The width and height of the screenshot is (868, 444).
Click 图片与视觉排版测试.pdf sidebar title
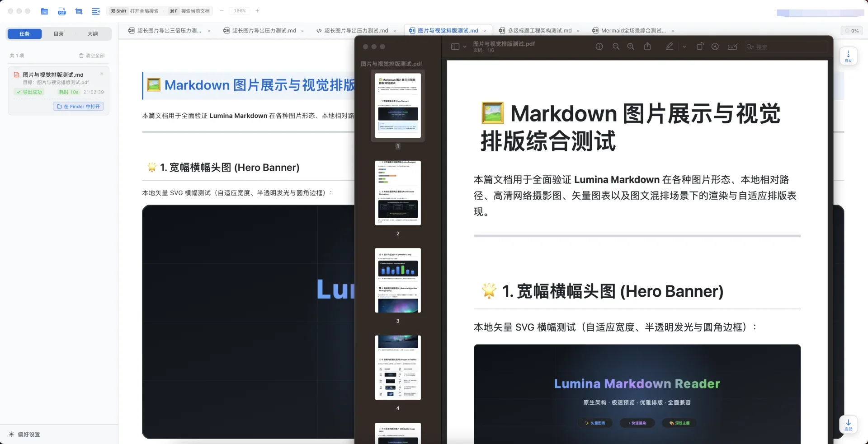tap(392, 64)
